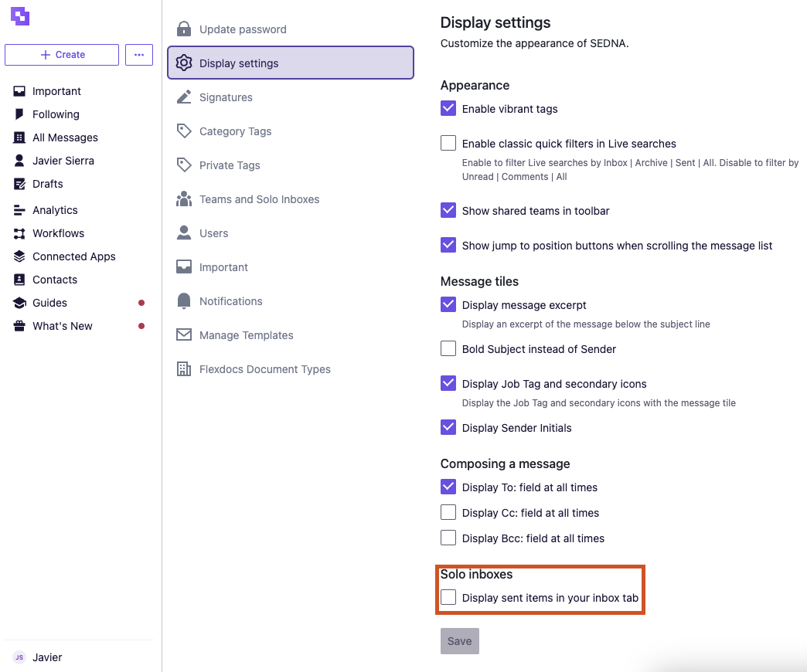The height and width of the screenshot is (672, 807).
Task: Click the Javier Sierra person icon
Action: click(x=19, y=161)
